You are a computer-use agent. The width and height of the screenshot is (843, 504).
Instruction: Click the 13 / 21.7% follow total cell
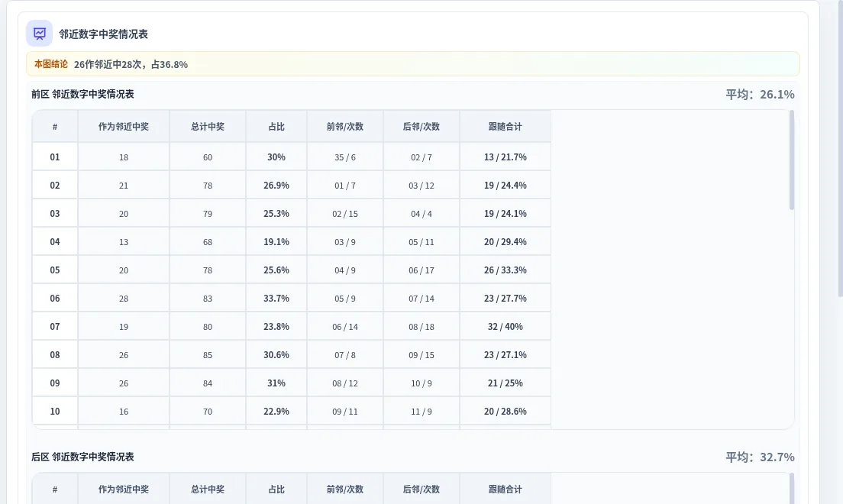point(505,157)
